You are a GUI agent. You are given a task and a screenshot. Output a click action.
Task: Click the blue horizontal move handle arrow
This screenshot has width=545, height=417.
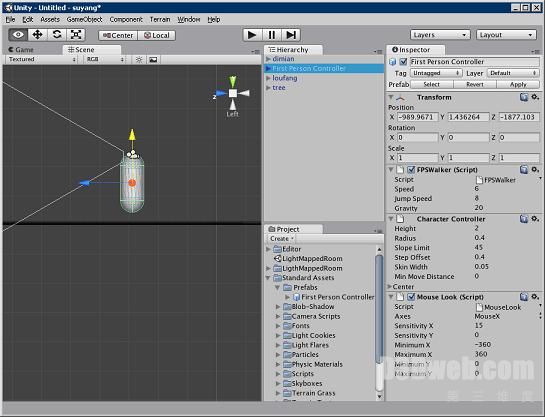[x=84, y=183]
